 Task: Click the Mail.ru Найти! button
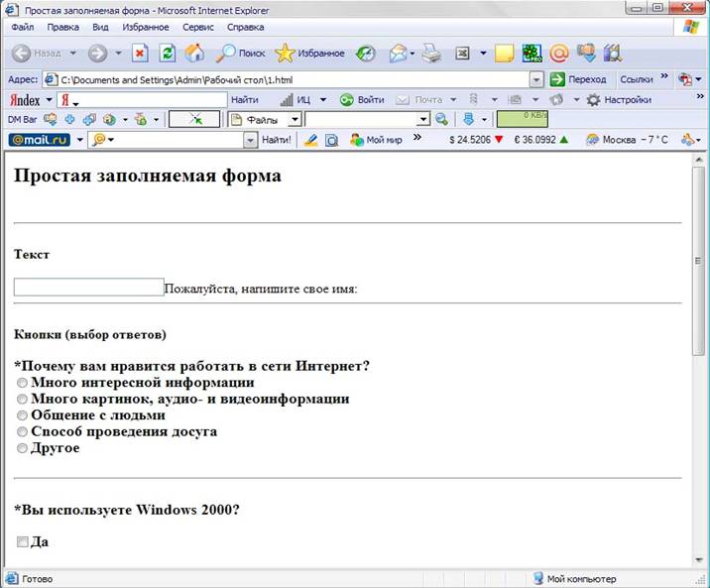[x=277, y=140]
